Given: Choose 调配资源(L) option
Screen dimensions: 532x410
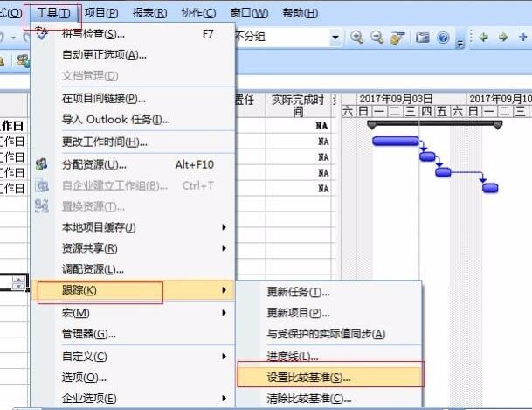Looking at the screenshot, I should pyautogui.click(x=133, y=269).
